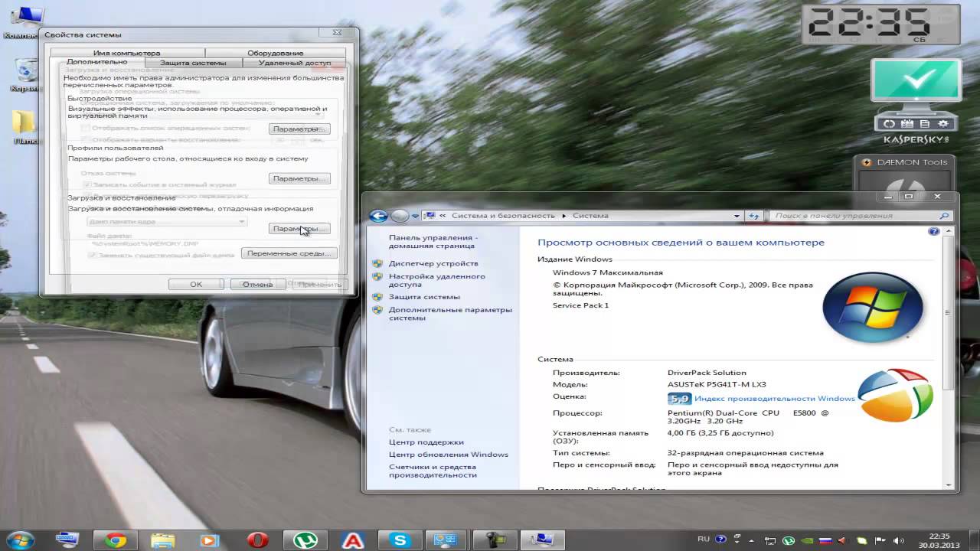Open the Защита системы tab

coord(193,63)
